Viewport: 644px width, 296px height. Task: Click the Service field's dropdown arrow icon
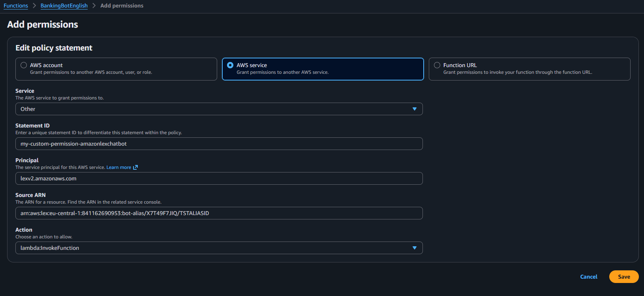click(x=414, y=109)
